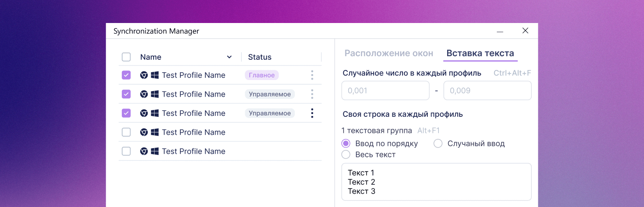Click the Status column header
Image resolution: width=644 pixels, height=207 pixels.
click(260, 57)
